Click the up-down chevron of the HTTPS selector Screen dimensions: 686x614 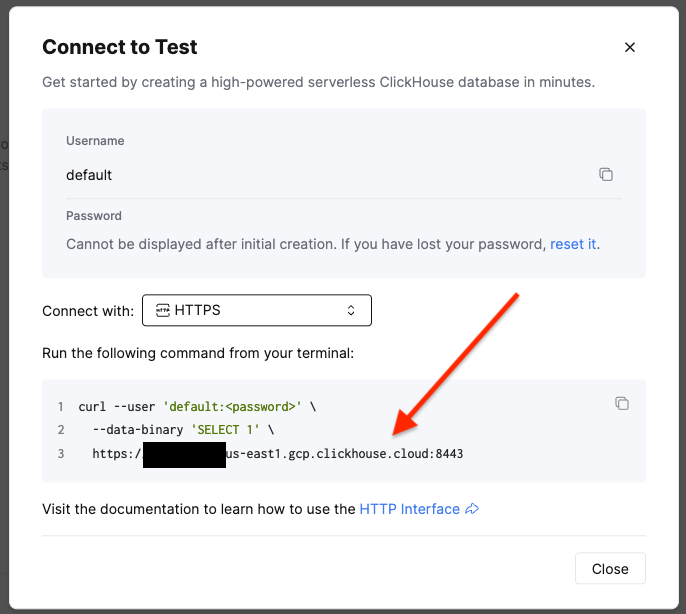(351, 310)
